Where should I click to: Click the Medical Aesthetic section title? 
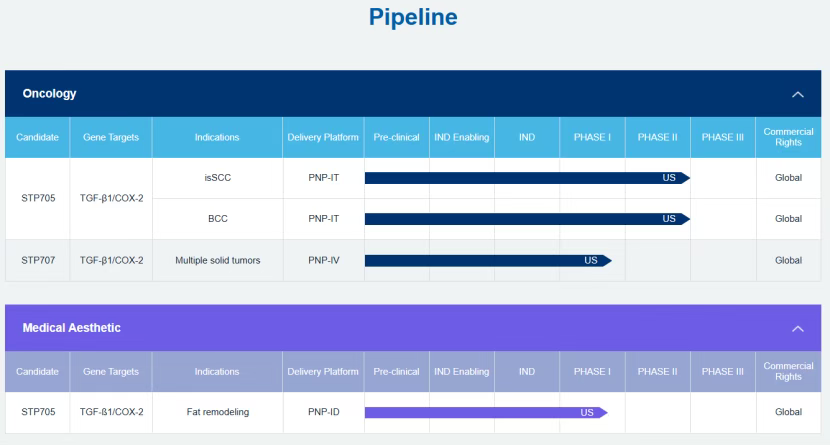(x=72, y=328)
